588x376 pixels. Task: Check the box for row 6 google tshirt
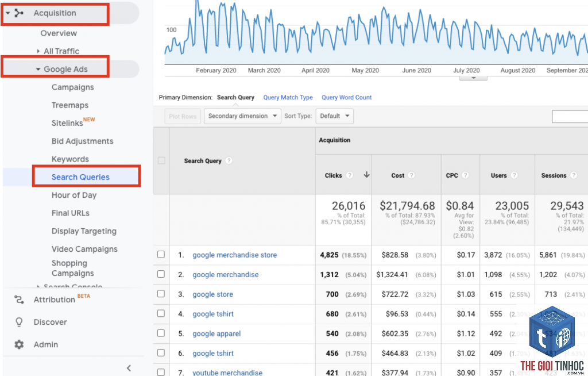coord(161,352)
